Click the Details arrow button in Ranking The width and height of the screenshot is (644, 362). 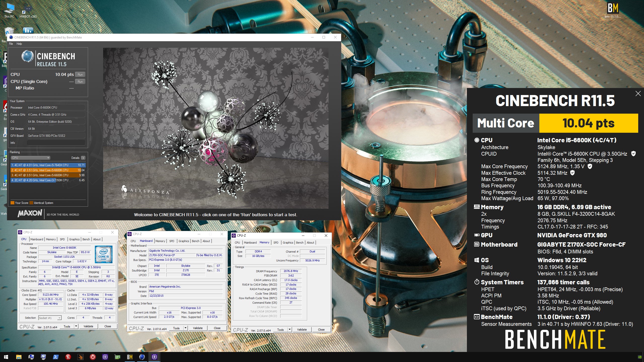[83, 158]
